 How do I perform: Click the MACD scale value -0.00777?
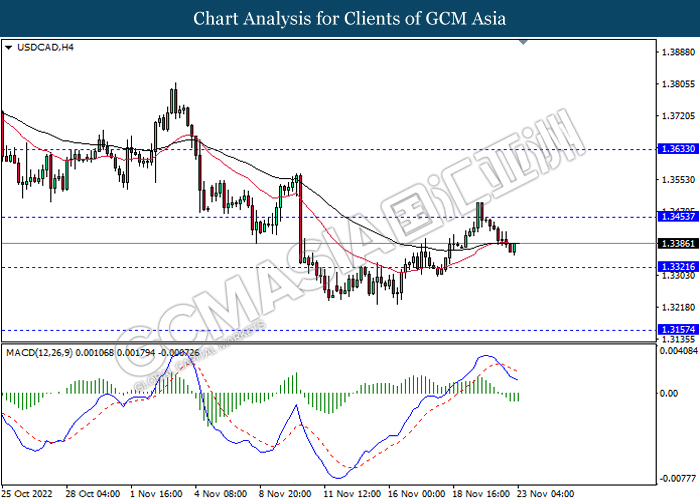677,479
